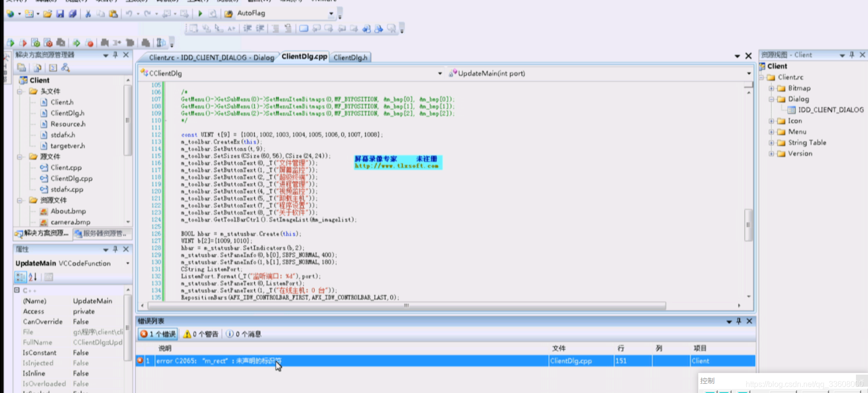Select IDD_CLIENT_DIALOG in Resource View
The width and height of the screenshot is (868, 393).
click(x=830, y=110)
